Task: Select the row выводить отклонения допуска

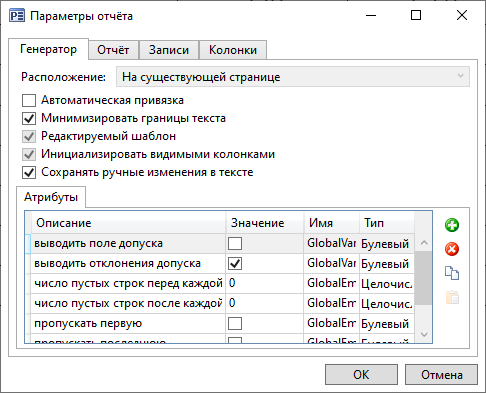Action: point(220,264)
